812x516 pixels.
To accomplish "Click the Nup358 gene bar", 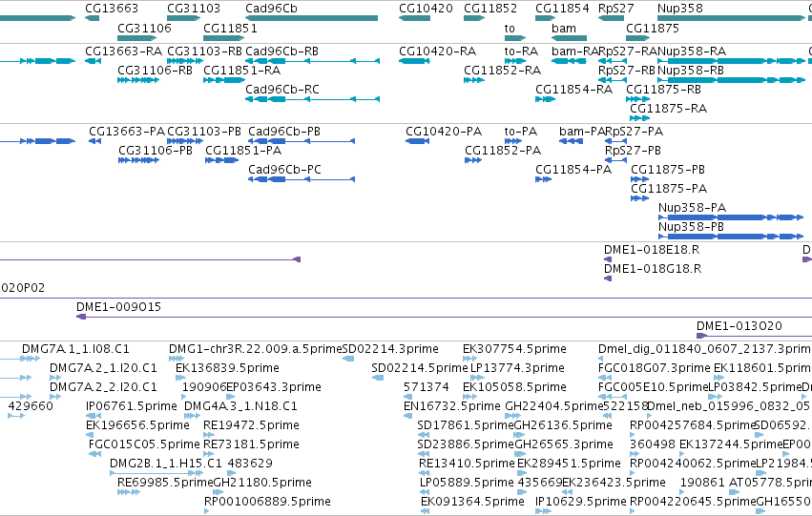I will point(731,18).
